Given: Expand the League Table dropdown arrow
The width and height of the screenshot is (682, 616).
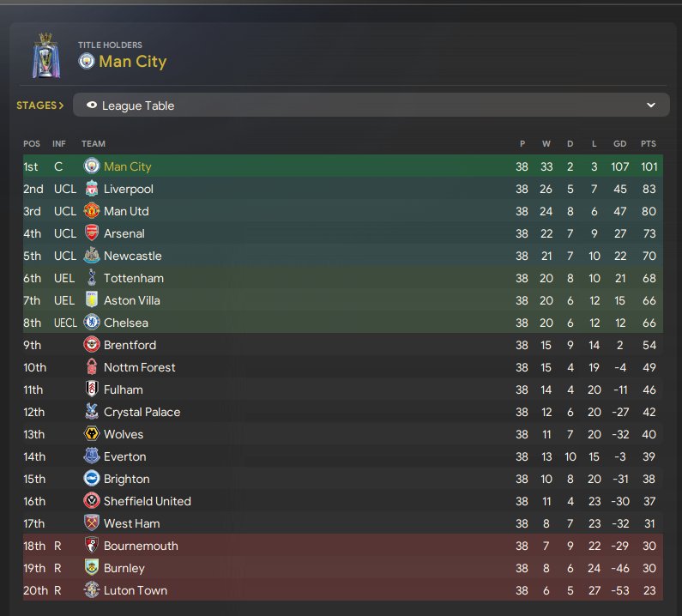Looking at the screenshot, I should (x=650, y=106).
